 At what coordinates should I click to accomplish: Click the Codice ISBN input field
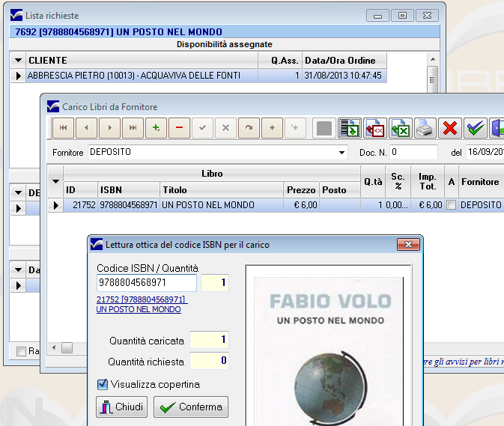click(147, 283)
